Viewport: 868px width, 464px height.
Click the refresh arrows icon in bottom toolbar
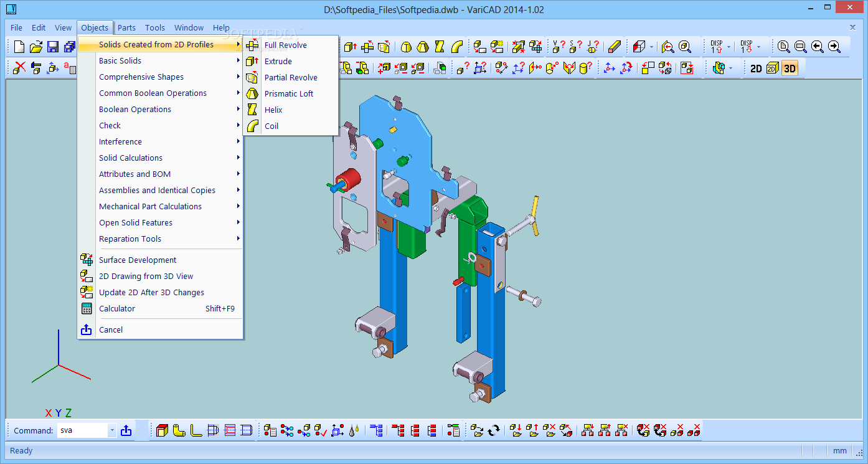pyautogui.click(x=494, y=430)
